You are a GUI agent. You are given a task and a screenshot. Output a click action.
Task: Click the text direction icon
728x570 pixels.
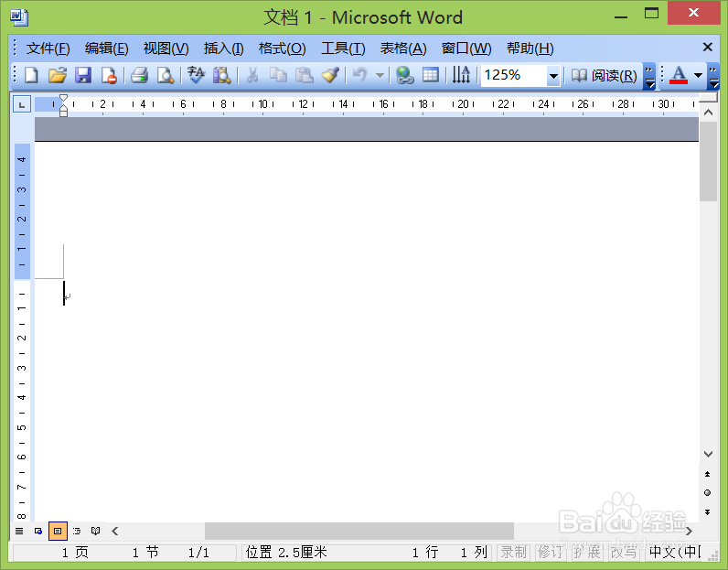[461, 75]
